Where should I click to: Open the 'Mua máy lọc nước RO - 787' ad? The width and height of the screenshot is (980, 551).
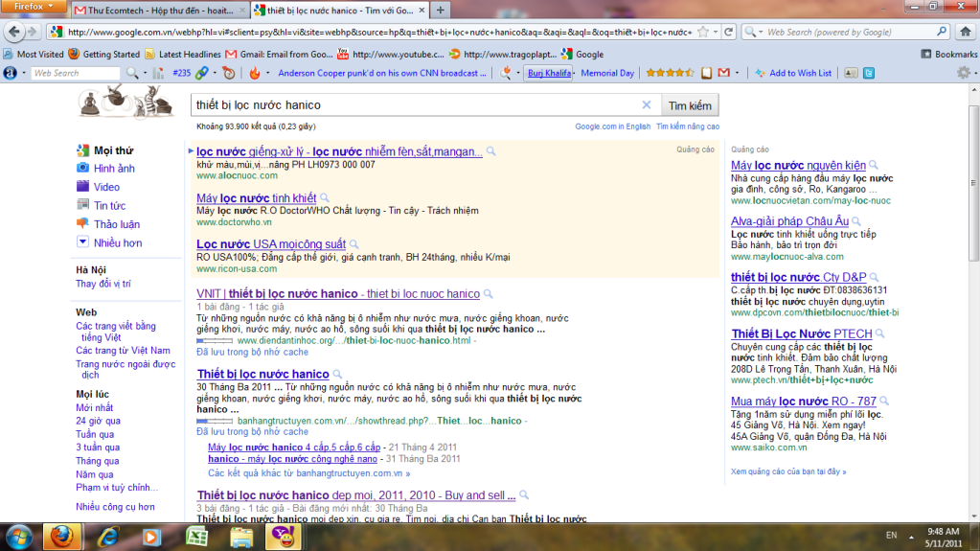click(804, 402)
